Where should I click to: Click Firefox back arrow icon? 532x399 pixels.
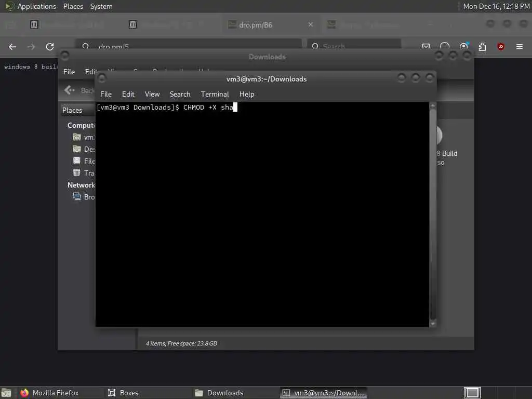pos(12,47)
